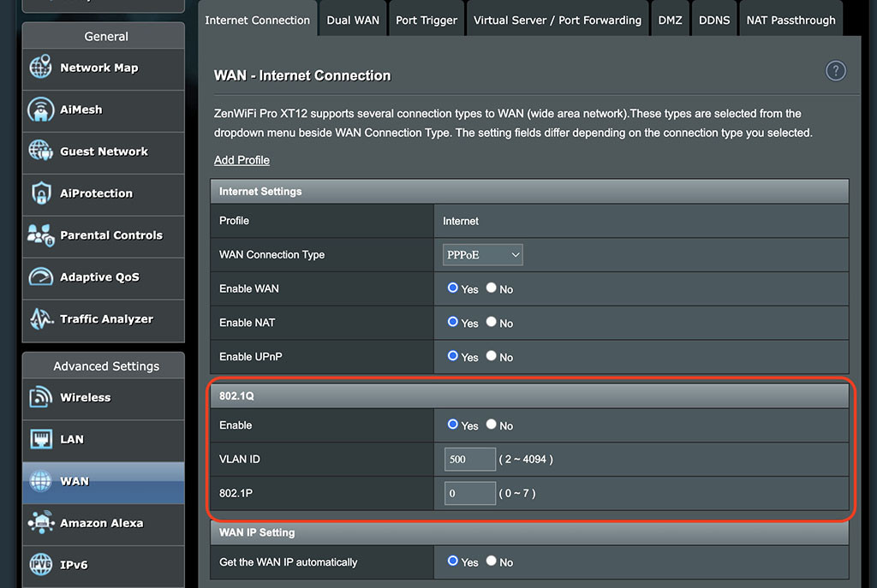The height and width of the screenshot is (588, 877).
Task: Open Parental Controls icon in sidebar
Action: point(41,235)
